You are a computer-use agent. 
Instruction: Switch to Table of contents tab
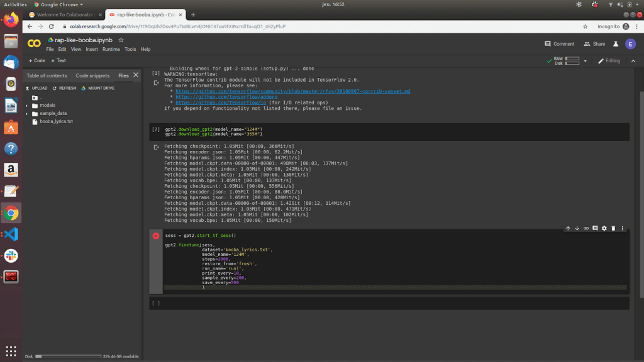tap(47, 75)
